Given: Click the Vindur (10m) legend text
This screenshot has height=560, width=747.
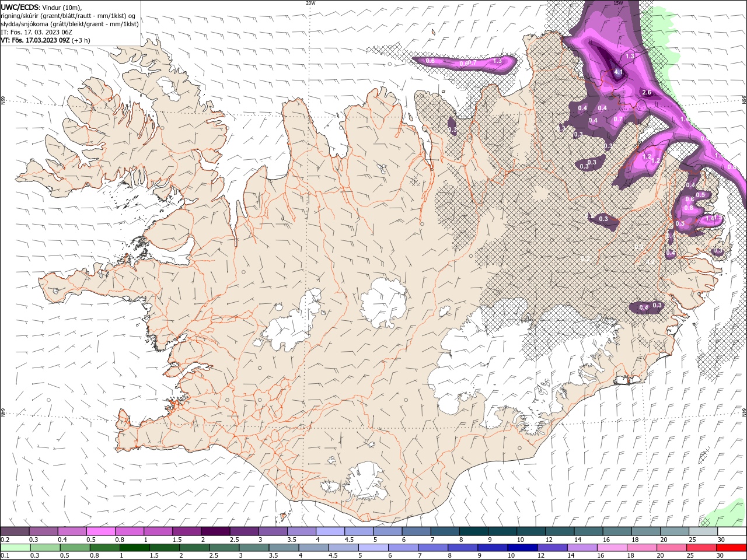Looking at the screenshot, I should [61, 7].
